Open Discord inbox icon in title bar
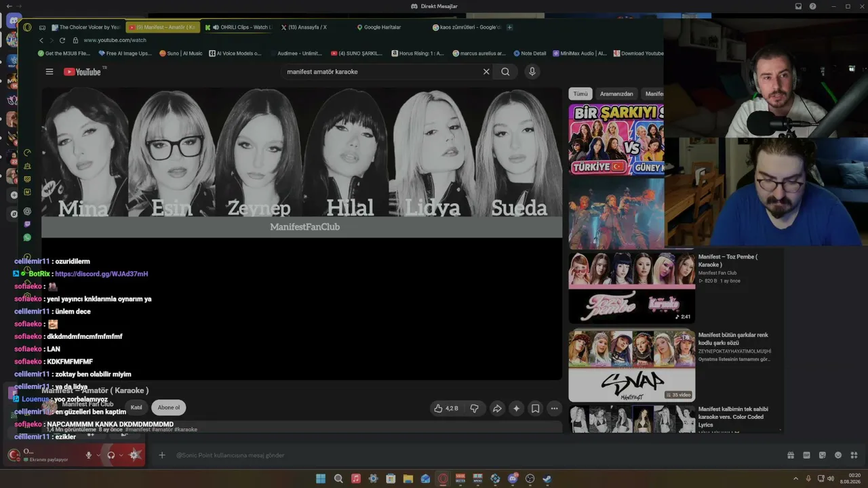This screenshot has width=868, height=488. point(799,6)
